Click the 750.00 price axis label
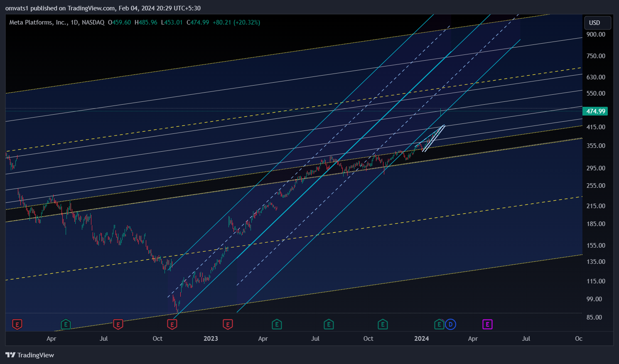This screenshot has height=364, width=619. tap(596, 56)
